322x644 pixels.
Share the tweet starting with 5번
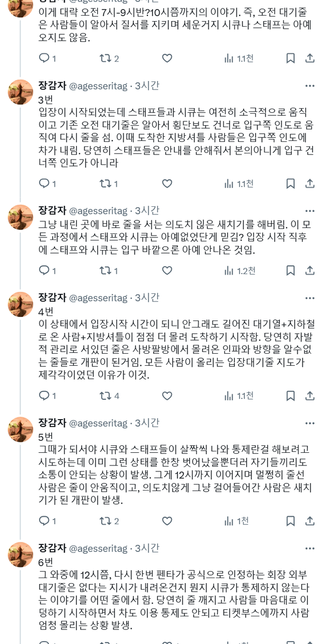pyautogui.click(x=310, y=521)
